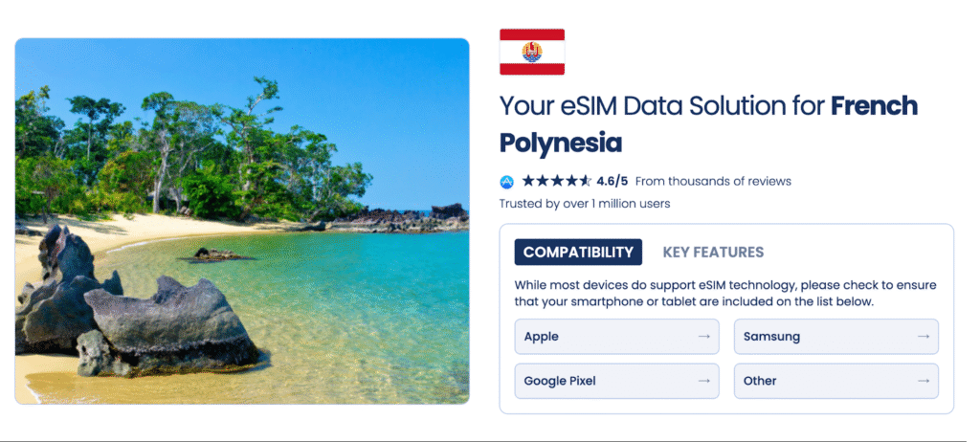
Task: Open the Key Features tab
Action: [713, 253]
